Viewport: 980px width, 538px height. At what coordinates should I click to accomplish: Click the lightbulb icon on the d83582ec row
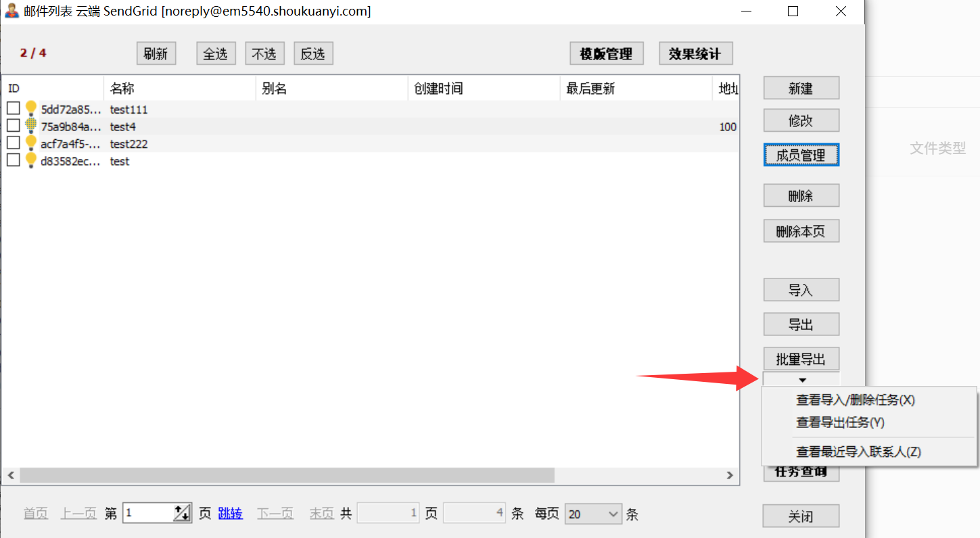click(30, 161)
